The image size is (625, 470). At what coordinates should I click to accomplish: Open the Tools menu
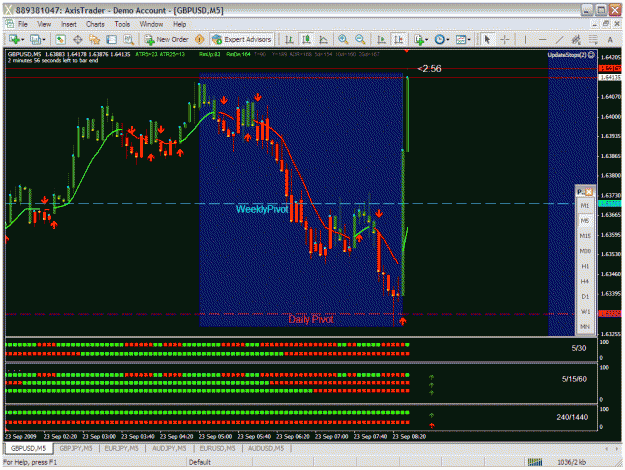[x=122, y=24]
